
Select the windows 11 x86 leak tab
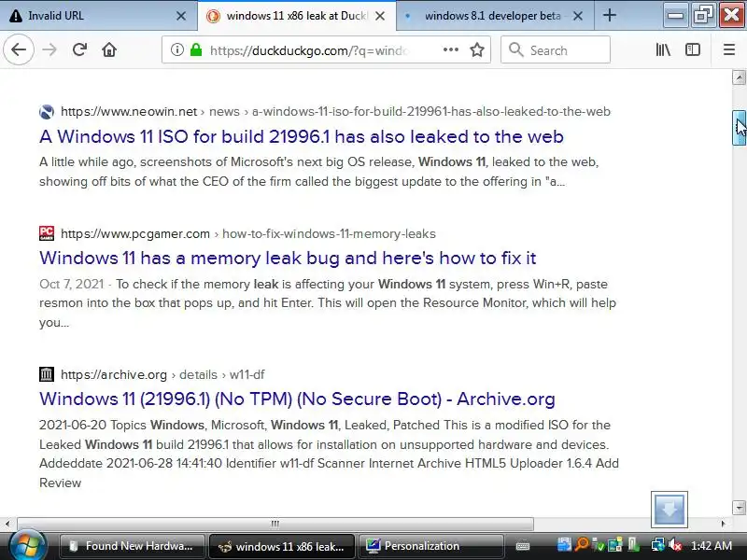click(297, 16)
